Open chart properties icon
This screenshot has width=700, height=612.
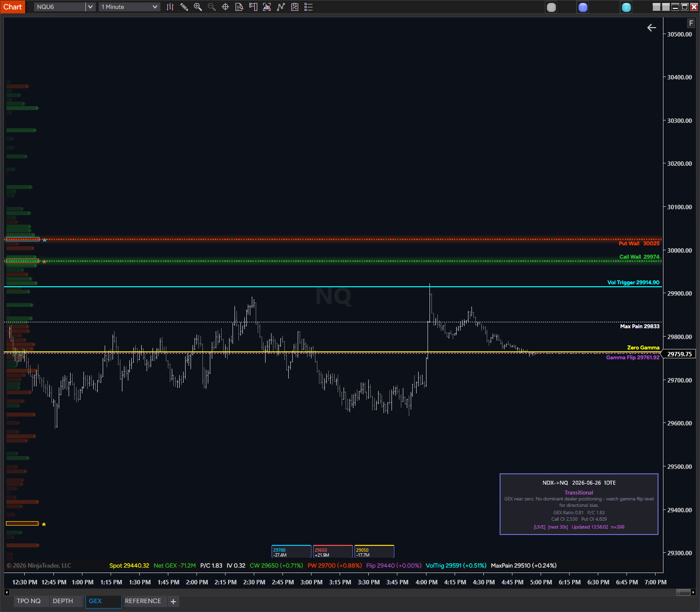[295, 7]
